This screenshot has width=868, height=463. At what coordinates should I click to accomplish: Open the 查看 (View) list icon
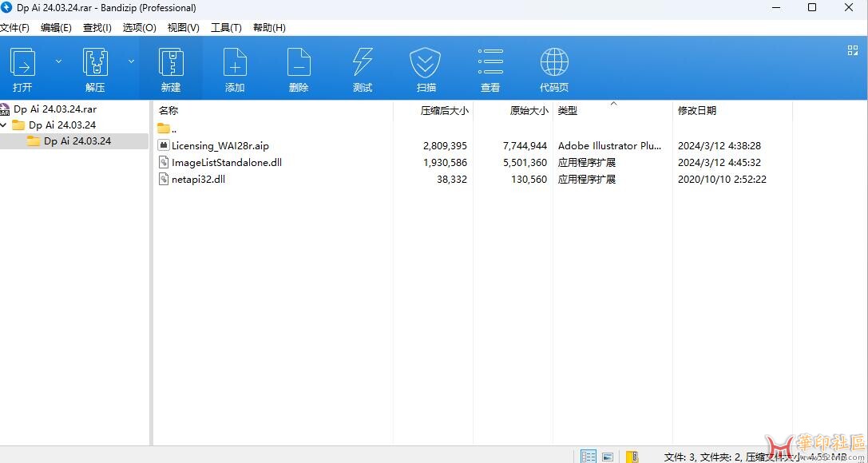tap(490, 69)
